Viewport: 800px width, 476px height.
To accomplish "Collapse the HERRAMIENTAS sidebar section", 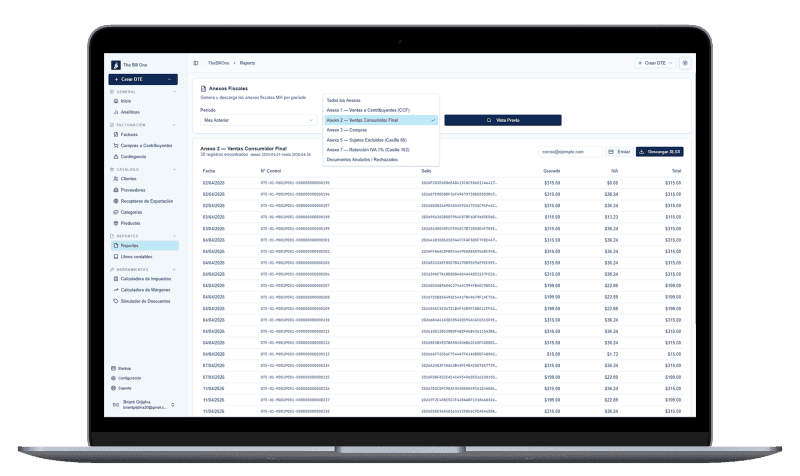I will click(174, 270).
